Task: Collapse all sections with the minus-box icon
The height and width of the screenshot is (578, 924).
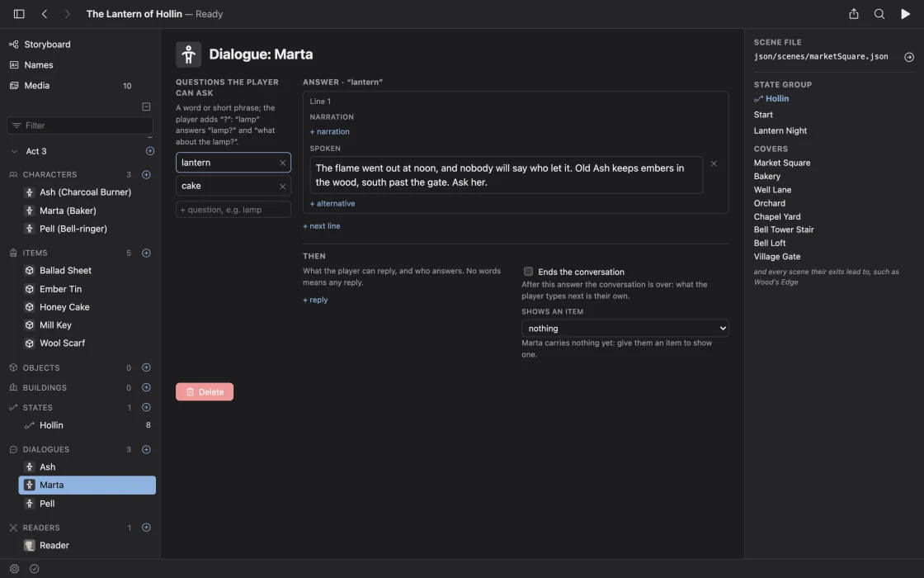Action: pos(146,107)
